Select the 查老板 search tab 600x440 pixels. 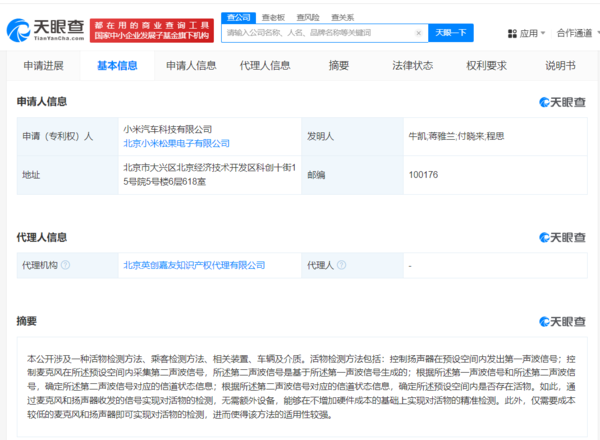[x=272, y=17]
